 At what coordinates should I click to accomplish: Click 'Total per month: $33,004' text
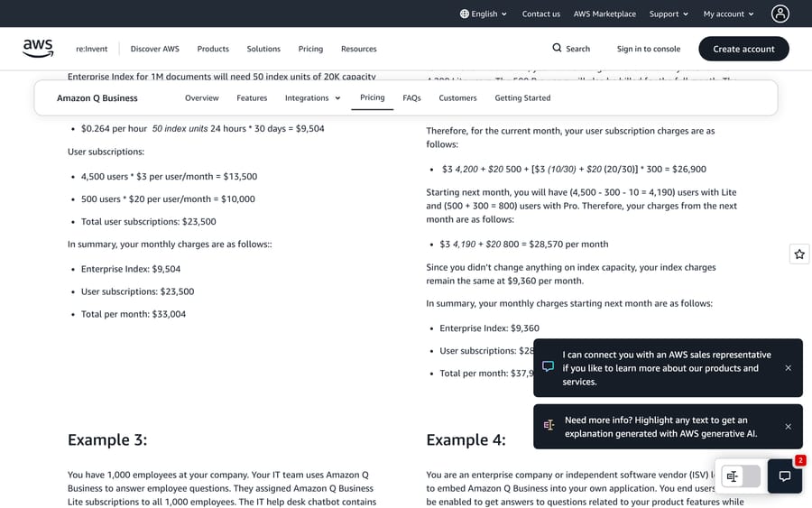pos(134,314)
